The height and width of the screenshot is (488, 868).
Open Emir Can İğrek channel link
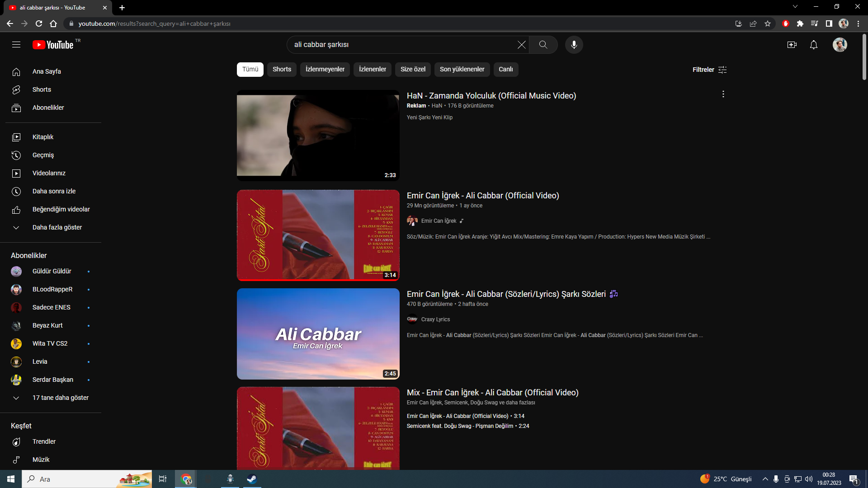click(x=439, y=221)
